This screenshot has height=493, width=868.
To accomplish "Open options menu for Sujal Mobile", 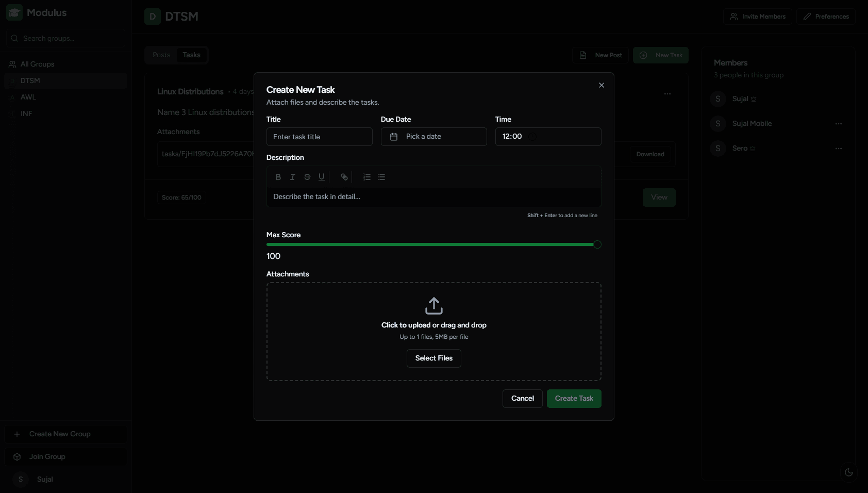I will pyautogui.click(x=839, y=124).
